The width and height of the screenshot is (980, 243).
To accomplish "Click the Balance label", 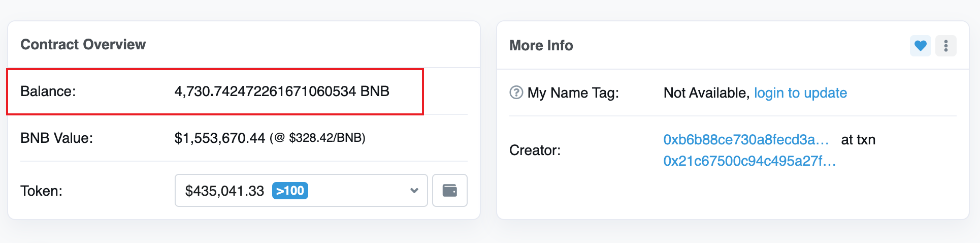I will click(x=48, y=92).
